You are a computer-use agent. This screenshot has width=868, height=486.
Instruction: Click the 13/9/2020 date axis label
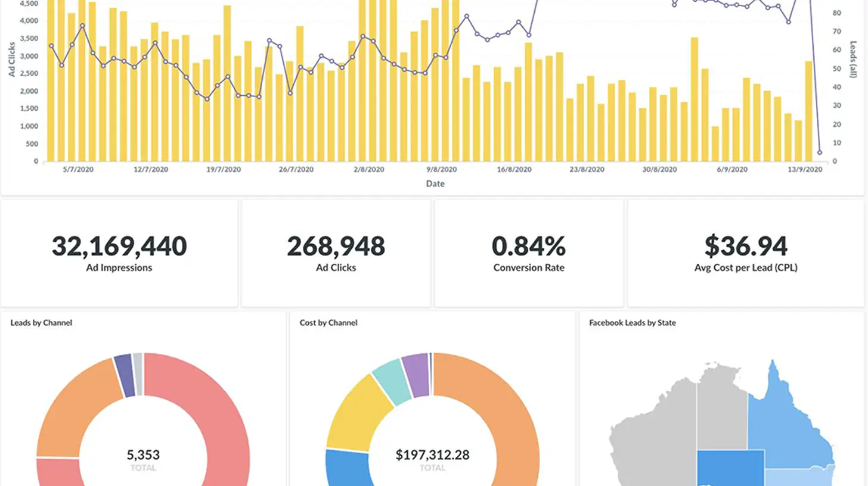pyautogui.click(x=805, y=170)
